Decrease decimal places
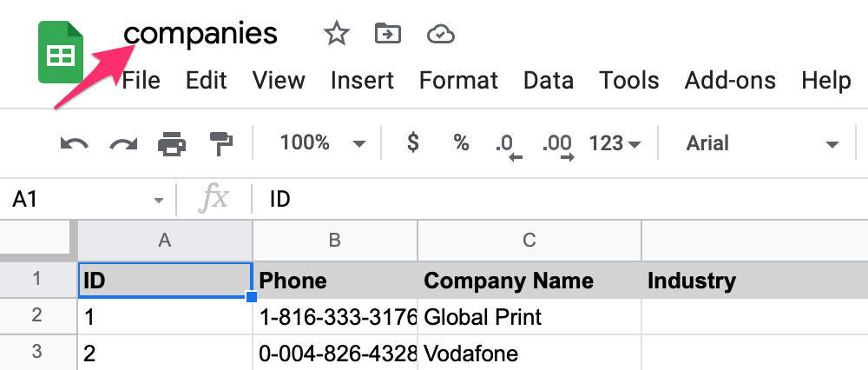 coord(509,147)
